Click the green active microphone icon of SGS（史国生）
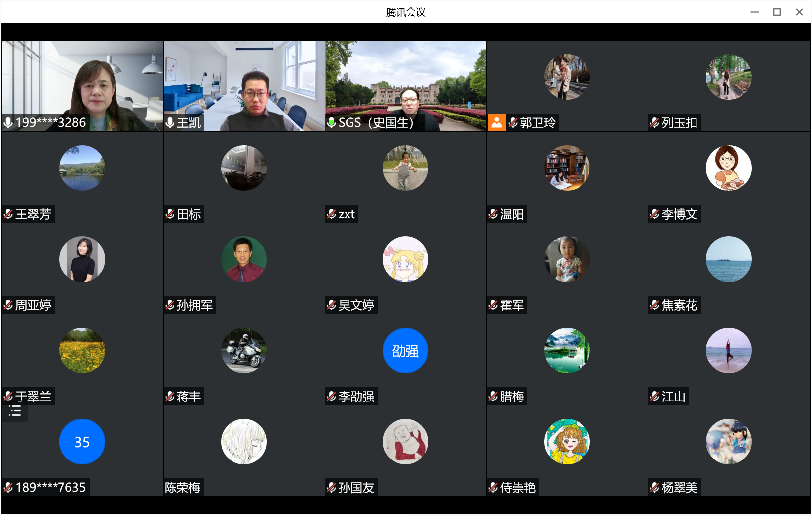Image resolution: width=812 pixels, height=516 pixels. click(332, 122)
